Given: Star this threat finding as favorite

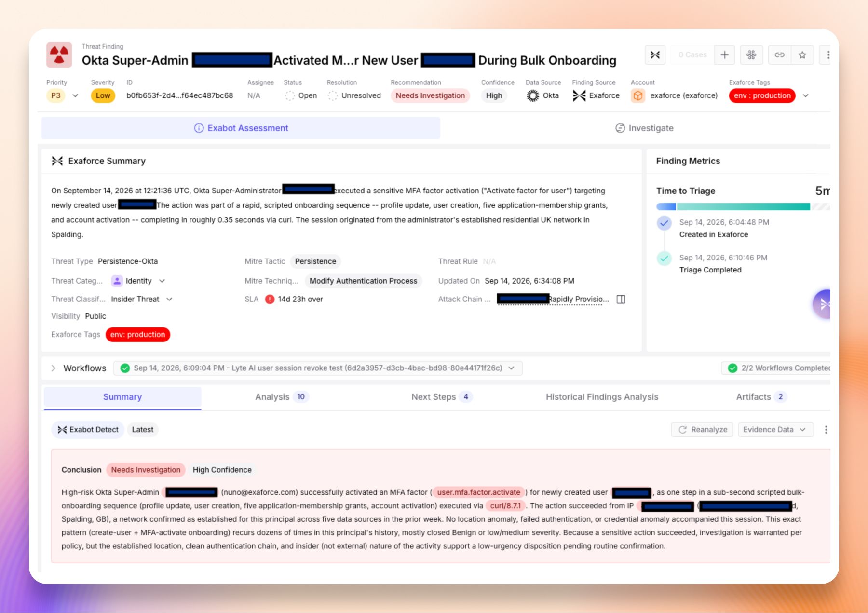Looking at the screenshot, I should coord(802,55).
